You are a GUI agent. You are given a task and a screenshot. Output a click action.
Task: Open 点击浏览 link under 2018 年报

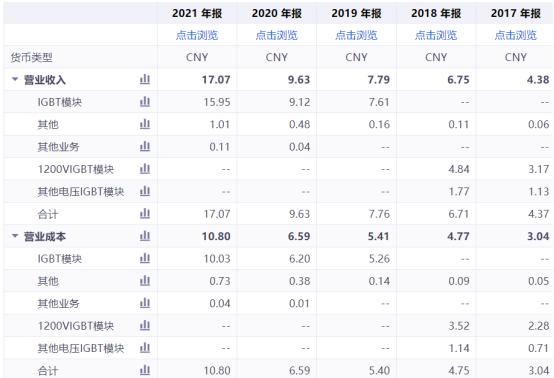(x=436, y=35)
